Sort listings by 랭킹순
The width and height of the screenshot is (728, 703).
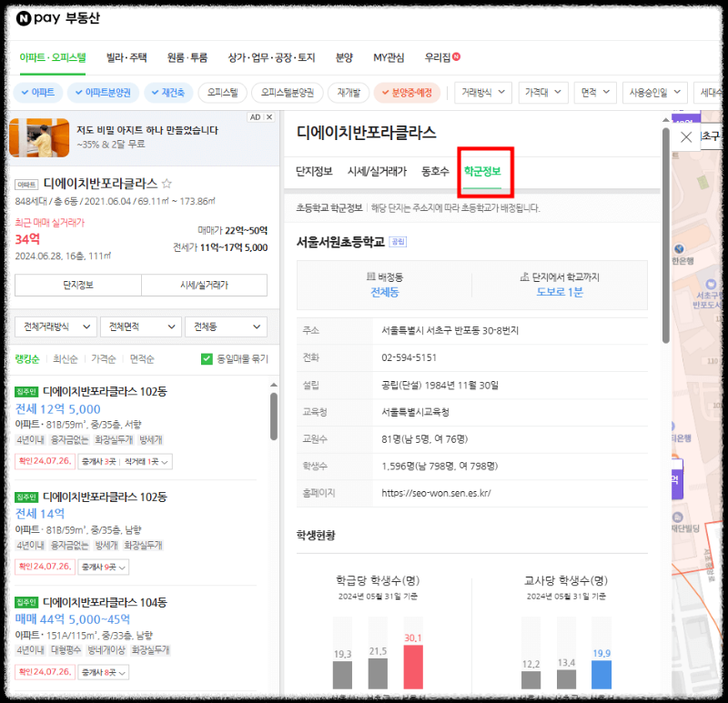point(27,358)
